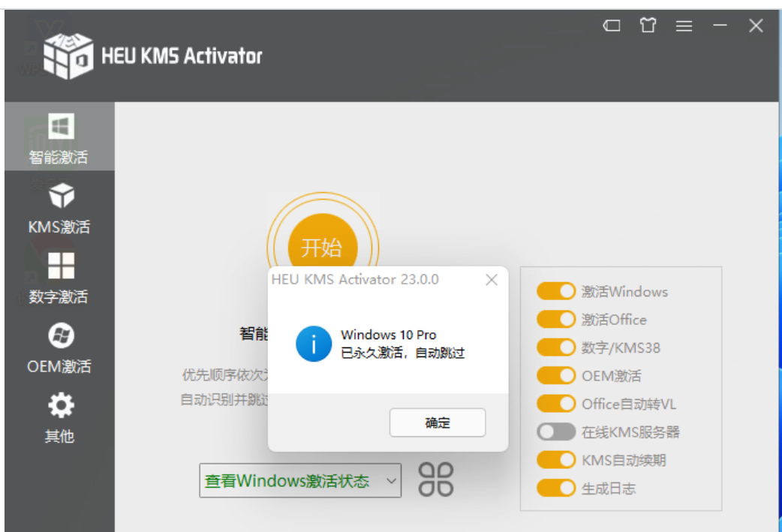Open the hamburger menu in title bar
This screenshot has width=782, height=532.
[x=684, y=26]
